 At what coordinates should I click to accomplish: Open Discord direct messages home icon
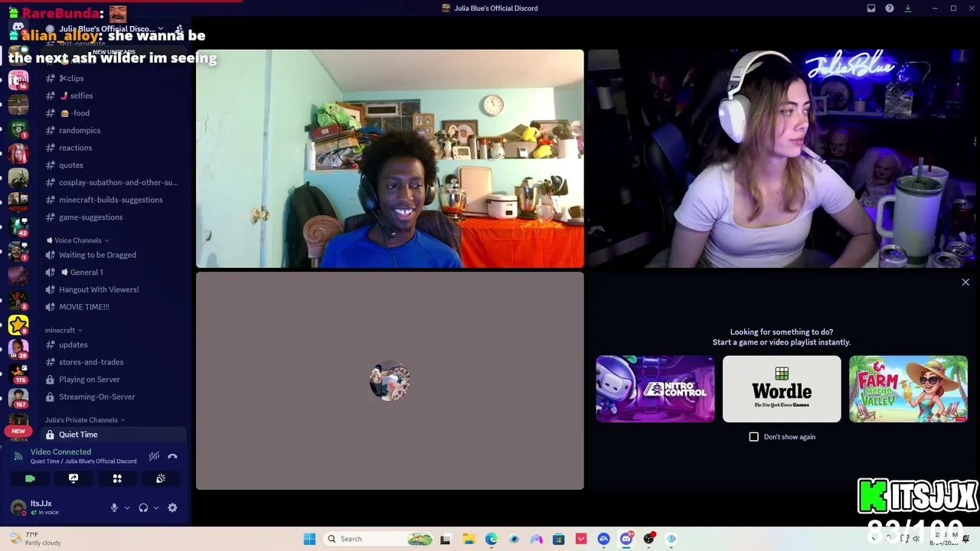point(18,27)
